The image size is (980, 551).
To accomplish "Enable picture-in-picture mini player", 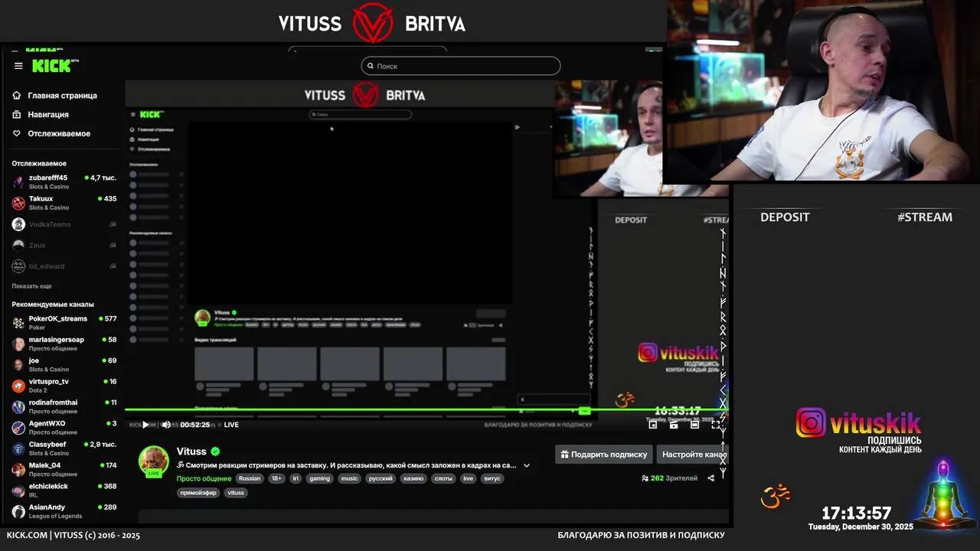I will coord(653,425).
